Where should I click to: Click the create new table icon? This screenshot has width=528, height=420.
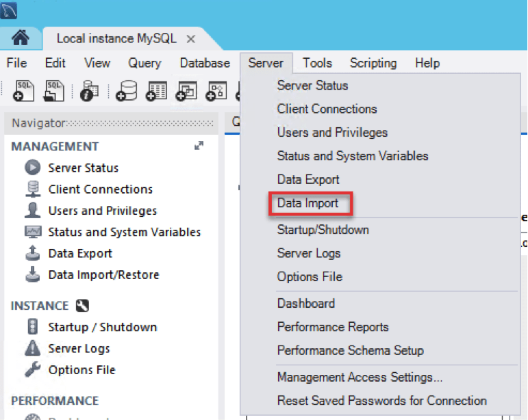pyautogui.click(x=157, y=91)
